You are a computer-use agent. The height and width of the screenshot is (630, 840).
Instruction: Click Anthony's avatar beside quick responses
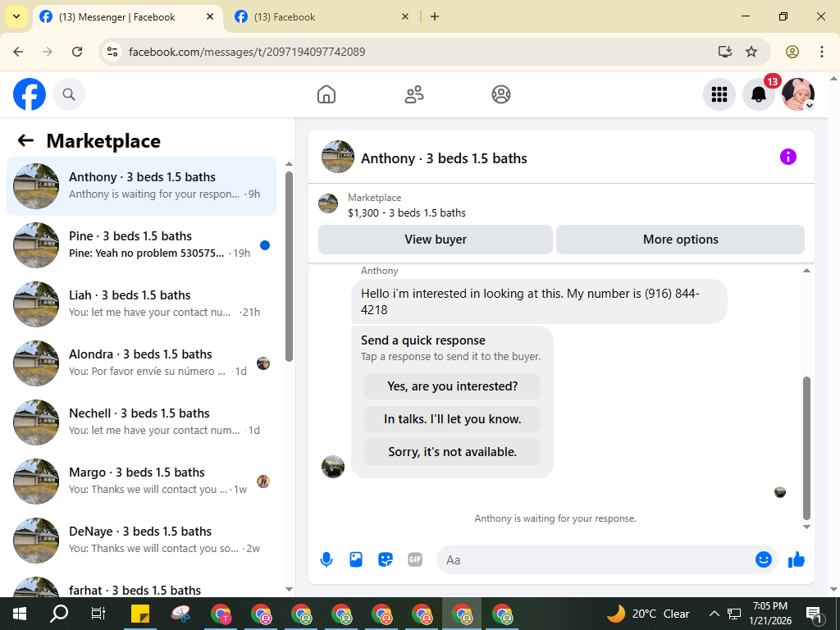tap(333, 467)
